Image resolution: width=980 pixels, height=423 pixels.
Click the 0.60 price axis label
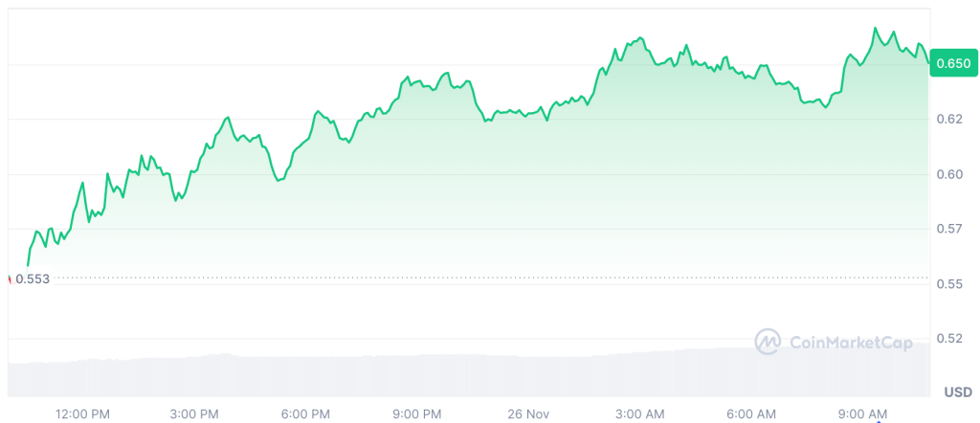click(949, 174)
